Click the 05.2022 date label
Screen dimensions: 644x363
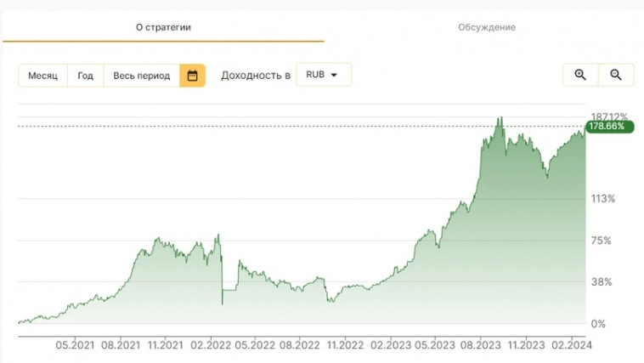[x=255, y=345]
